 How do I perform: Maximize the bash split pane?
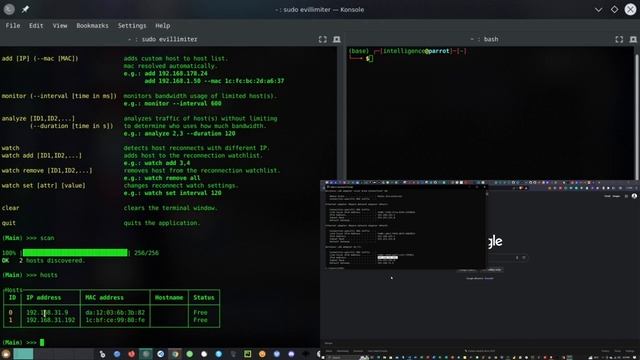619,39
